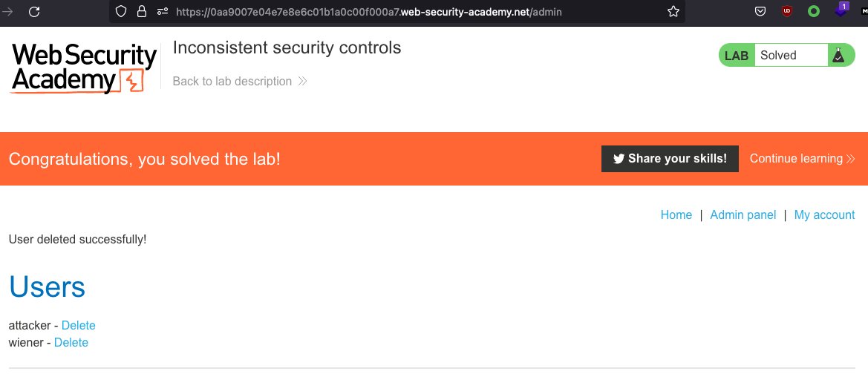
Task: Open the purple extension with badge 1
Action: tap(841, 10)
